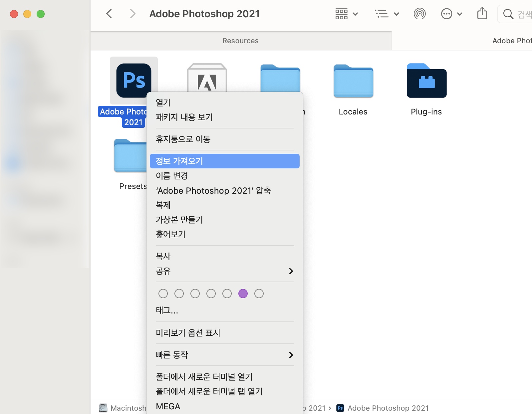Click the search field
The image size is (532, 414).
click(x=515, y=14)
